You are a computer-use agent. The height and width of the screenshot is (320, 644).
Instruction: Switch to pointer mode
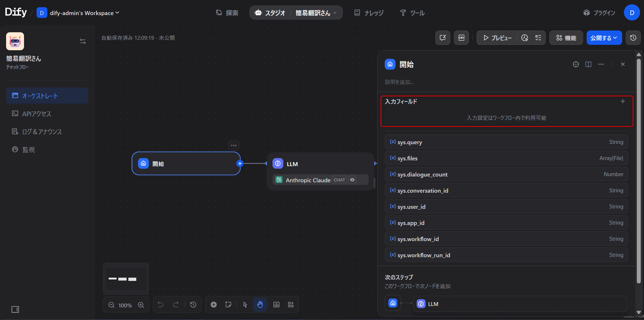245,305
